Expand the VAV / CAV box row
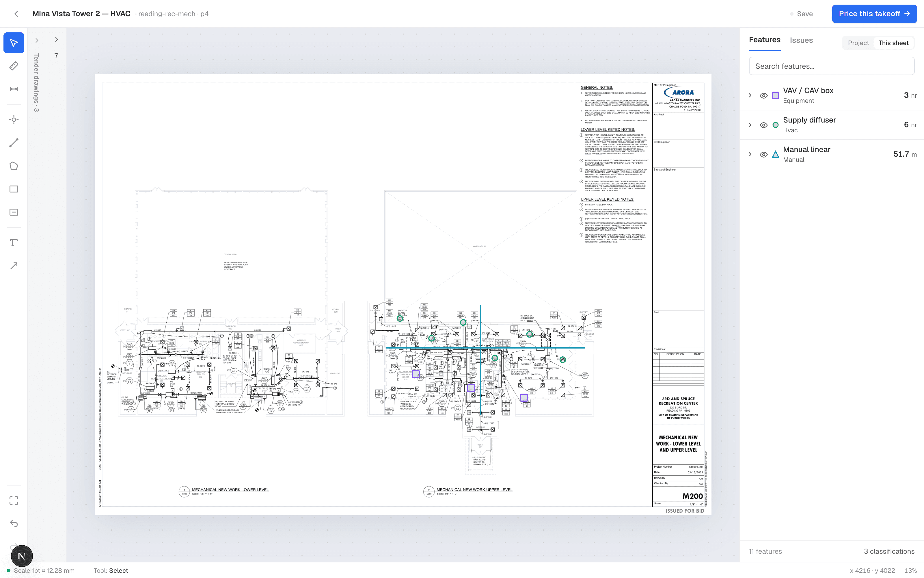The image size is (924, 578). (x=750, y=96)
